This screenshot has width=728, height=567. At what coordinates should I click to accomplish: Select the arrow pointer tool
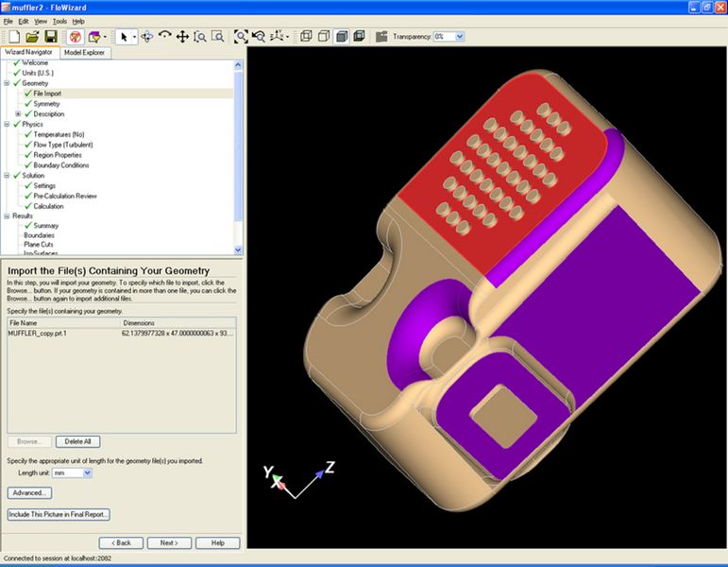pos(124,37)
